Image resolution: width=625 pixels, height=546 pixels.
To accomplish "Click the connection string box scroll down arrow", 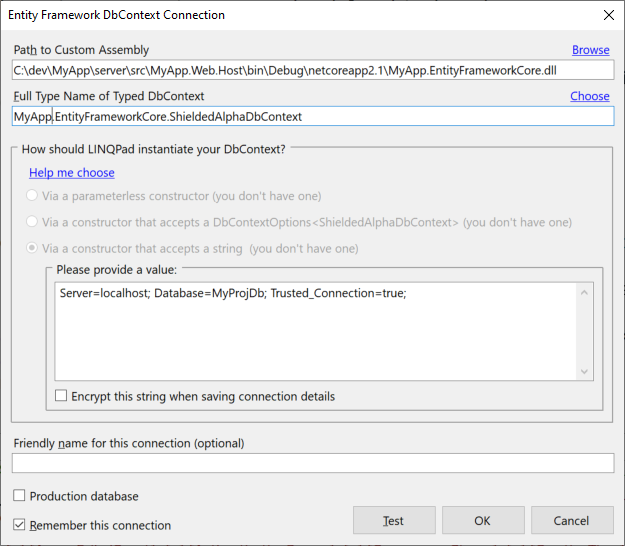I will pyautogui.click(x=584, y=371).
